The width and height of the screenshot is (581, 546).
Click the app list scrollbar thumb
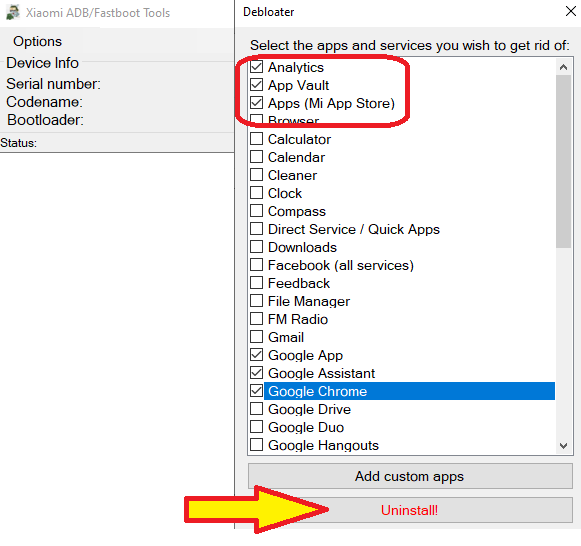pos(564,161)
